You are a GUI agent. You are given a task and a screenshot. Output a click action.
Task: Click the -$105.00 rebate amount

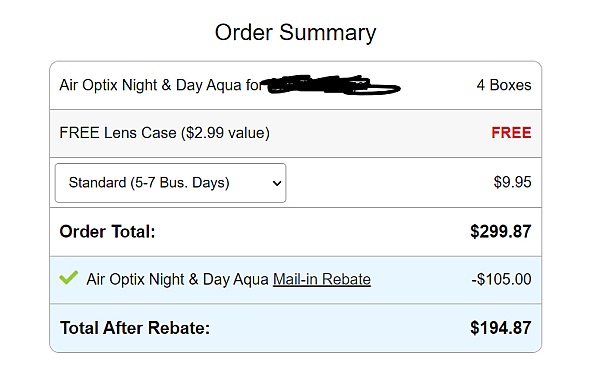501,279
